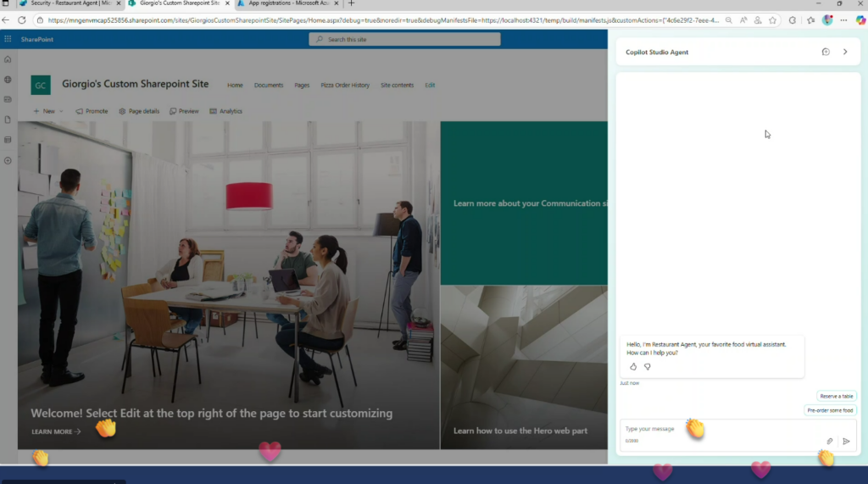868x484 pixels.
Task: Click the LEARN MORE link on hero image
Action: tap(56, 432)
